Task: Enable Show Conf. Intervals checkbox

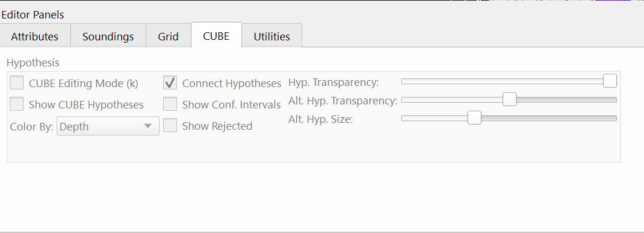Action: 170,104
